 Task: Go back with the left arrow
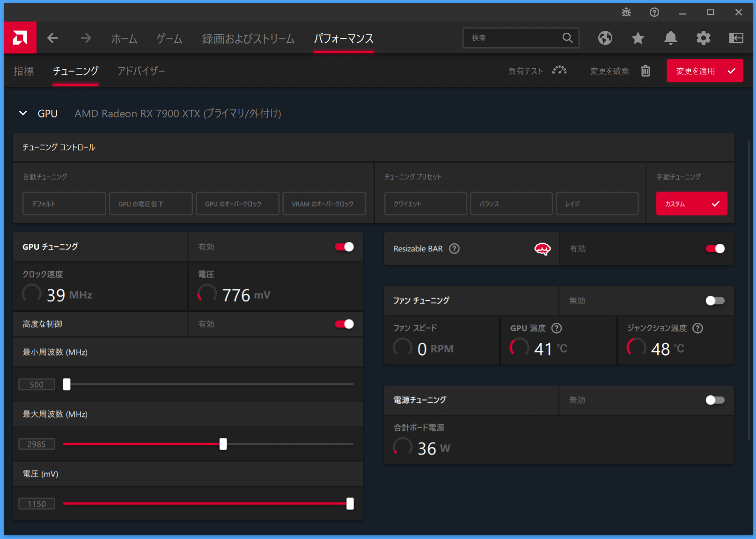[x=52, y=38]
